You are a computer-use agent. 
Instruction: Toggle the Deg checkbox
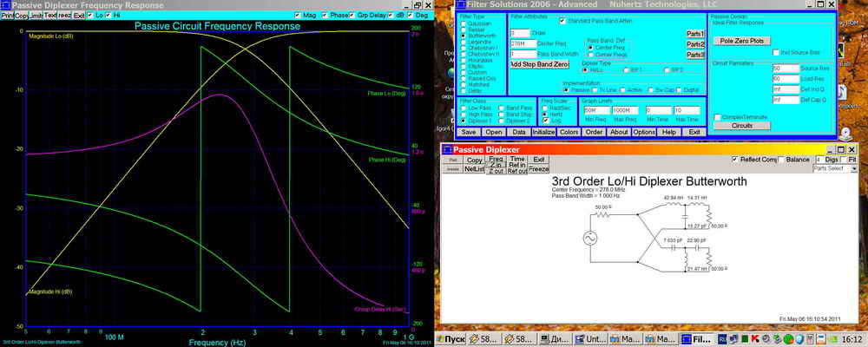coord(411,16)
